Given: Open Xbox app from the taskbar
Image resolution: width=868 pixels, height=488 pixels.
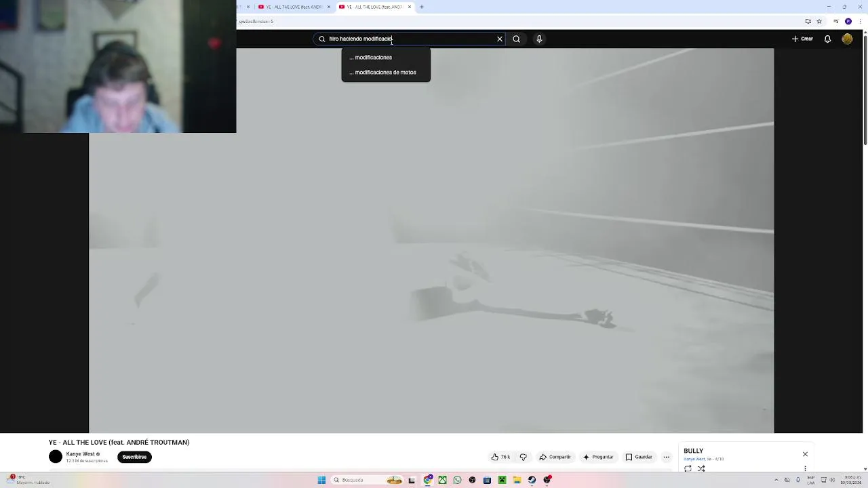Looking at the screenshot, I should [x=442, y=480].
